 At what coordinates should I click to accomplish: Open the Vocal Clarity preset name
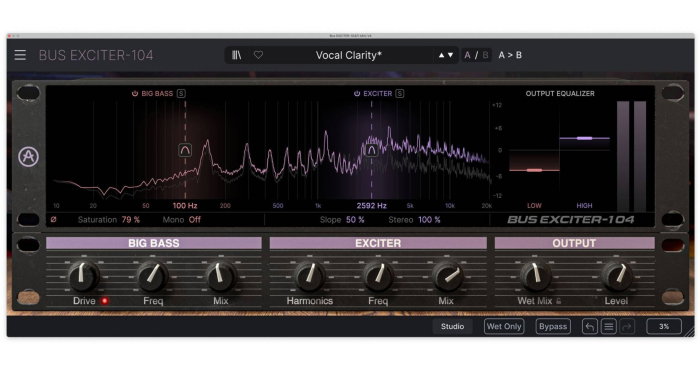(x=349, y=55)
